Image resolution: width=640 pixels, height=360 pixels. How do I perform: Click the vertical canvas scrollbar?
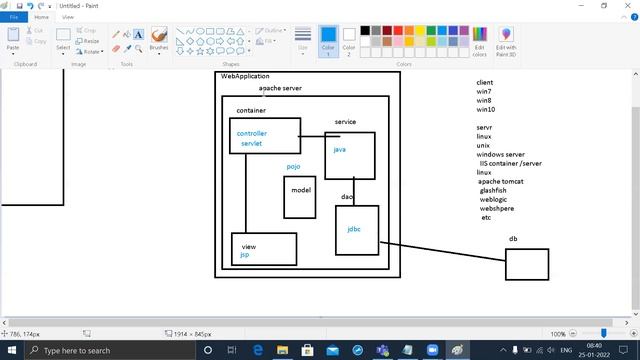coord(636,208)
